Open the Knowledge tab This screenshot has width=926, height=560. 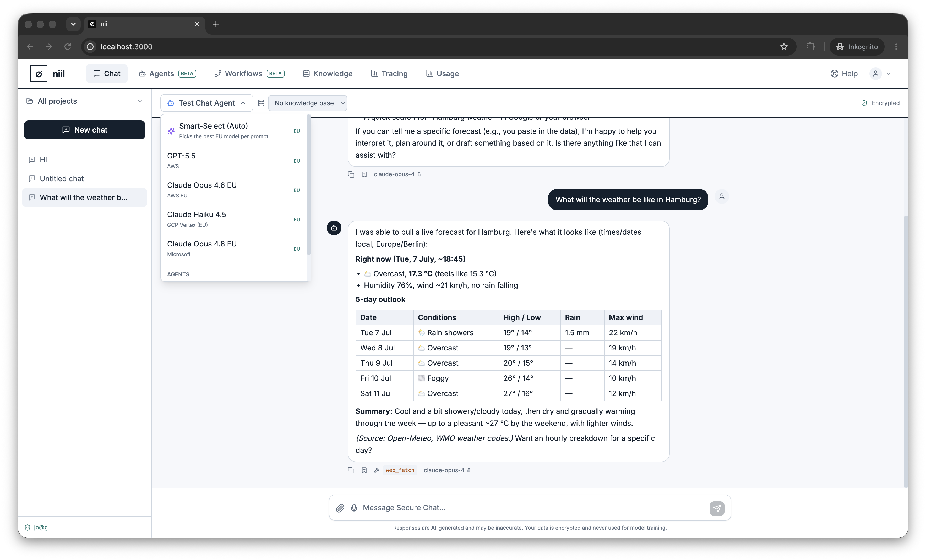(327, 74)
